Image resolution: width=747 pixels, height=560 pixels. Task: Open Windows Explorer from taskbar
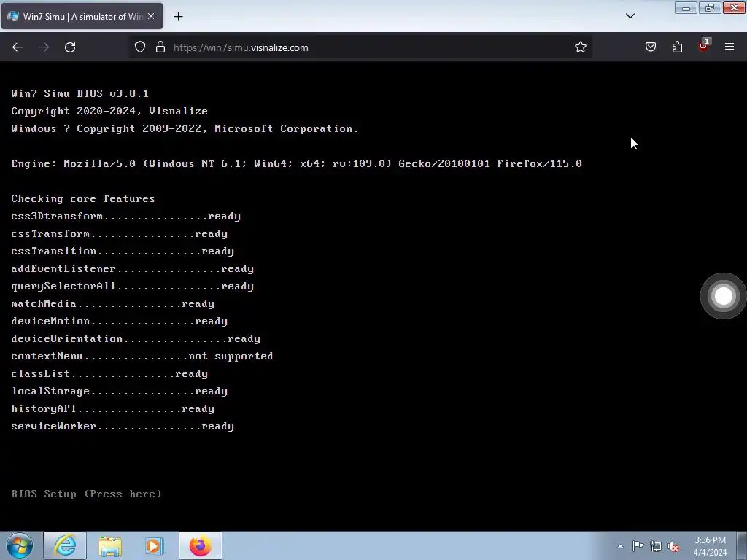(110, 545)
